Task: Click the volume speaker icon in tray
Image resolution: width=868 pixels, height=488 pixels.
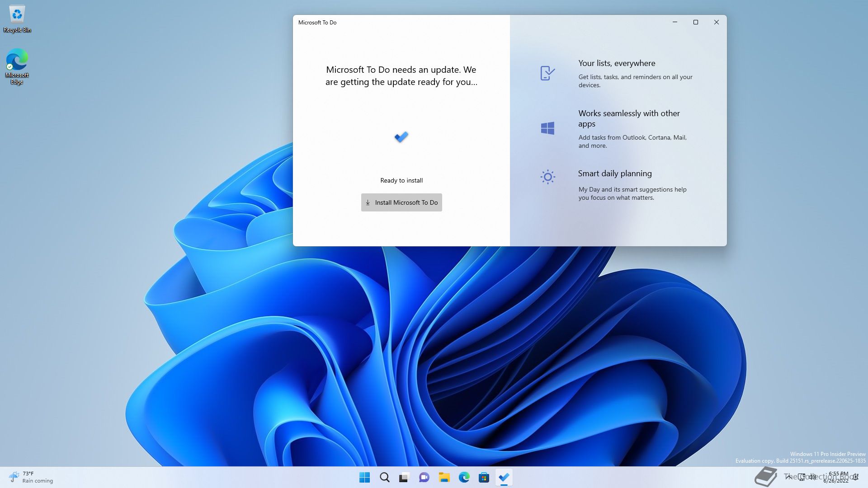Action: coord(812,477)
